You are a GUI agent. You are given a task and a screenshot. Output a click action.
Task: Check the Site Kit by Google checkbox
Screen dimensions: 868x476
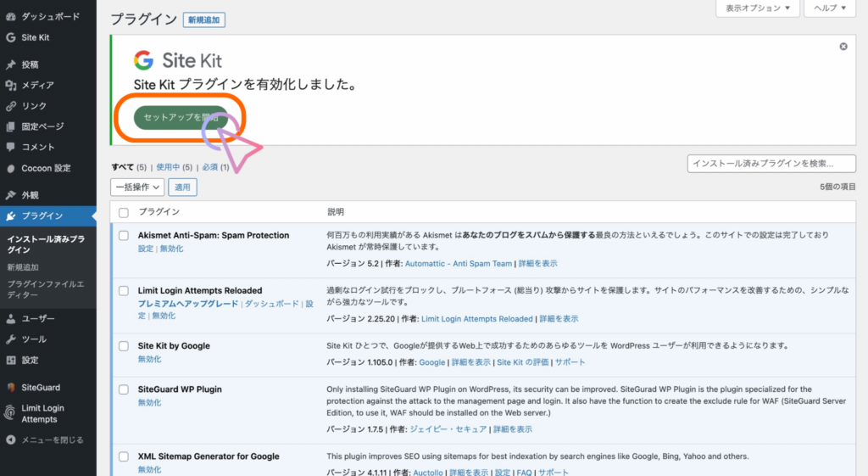click(x=124, y=346)
